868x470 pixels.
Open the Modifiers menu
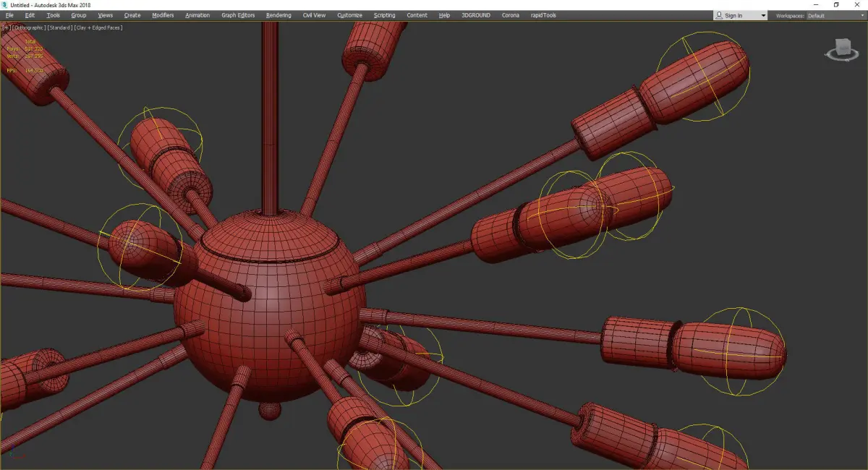163,15
